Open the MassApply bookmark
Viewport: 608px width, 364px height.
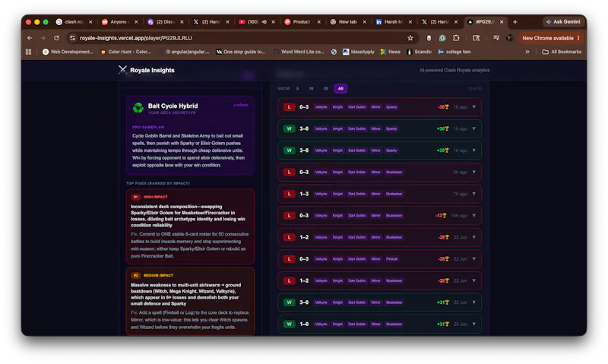(358, 52)
